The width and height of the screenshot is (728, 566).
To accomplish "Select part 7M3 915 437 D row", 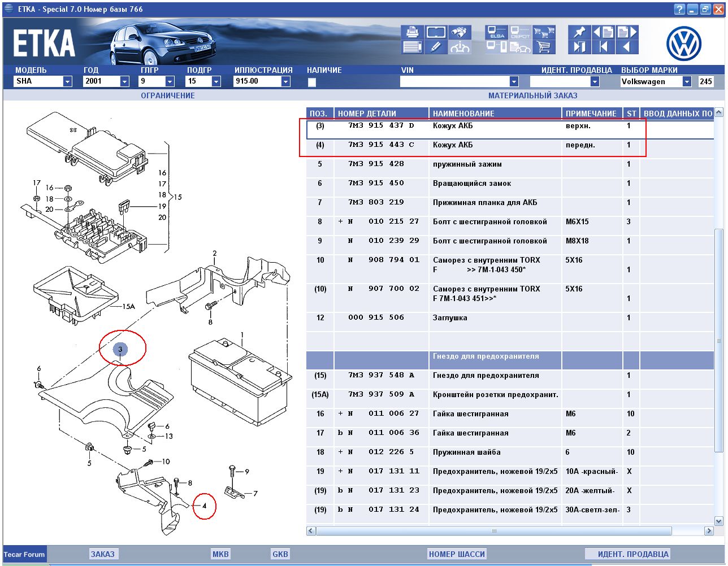I will click(510, 129).
